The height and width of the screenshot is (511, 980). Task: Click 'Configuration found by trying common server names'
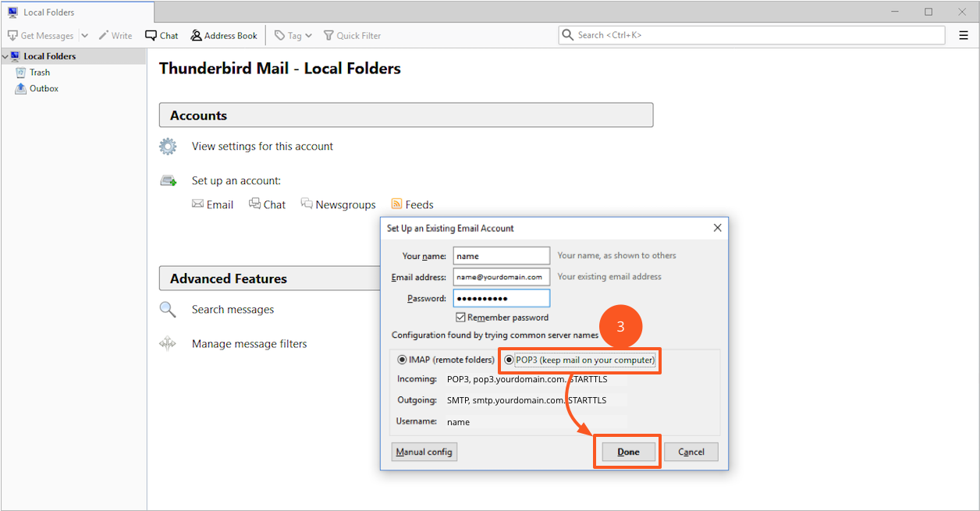[x=495, y=335]
